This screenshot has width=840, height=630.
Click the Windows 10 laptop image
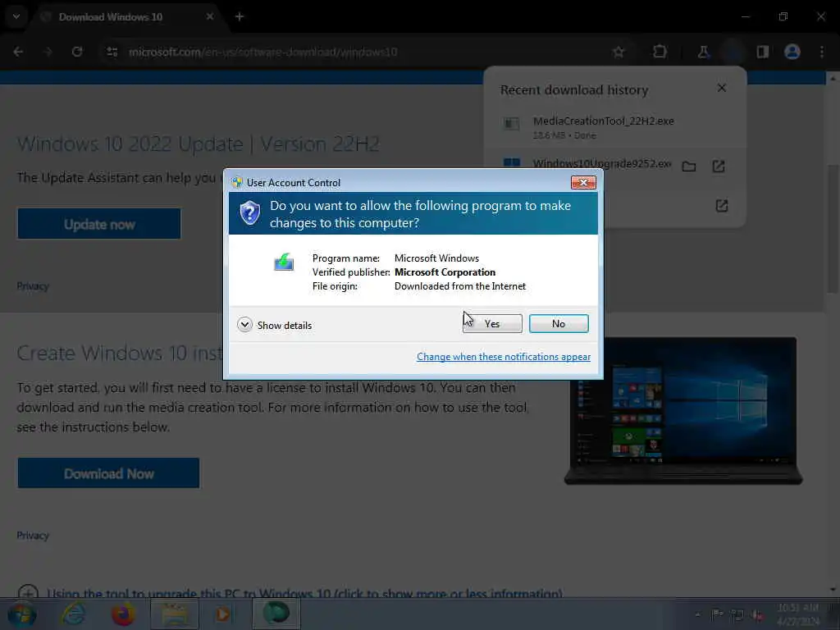[x=683, y=410]
